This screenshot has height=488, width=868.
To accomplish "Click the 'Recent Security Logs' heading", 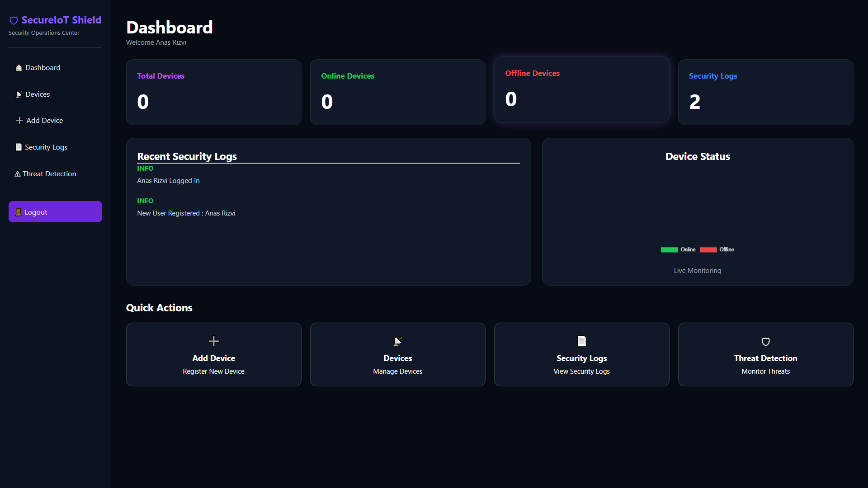I will (187, 156).
